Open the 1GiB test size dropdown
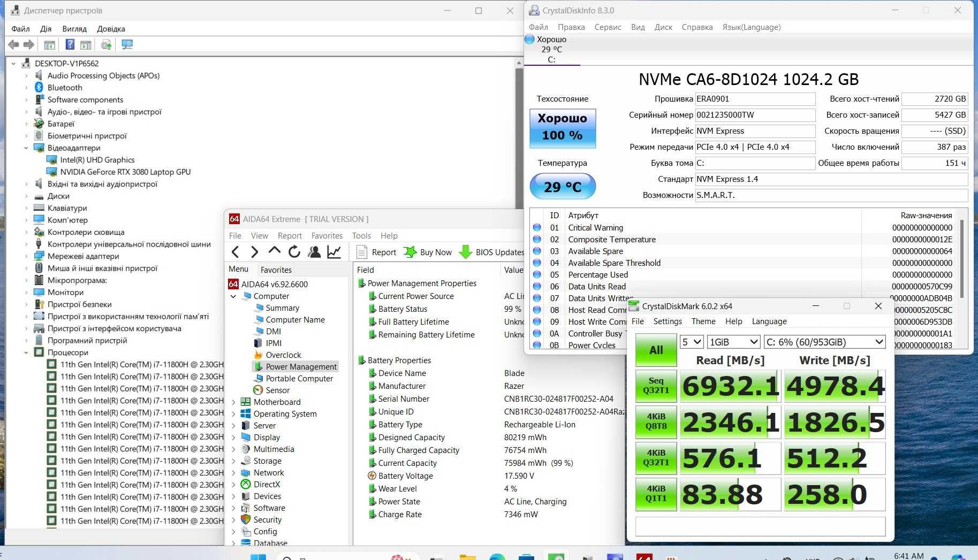Screen dimensions: 978x560 tap(733, 342)
